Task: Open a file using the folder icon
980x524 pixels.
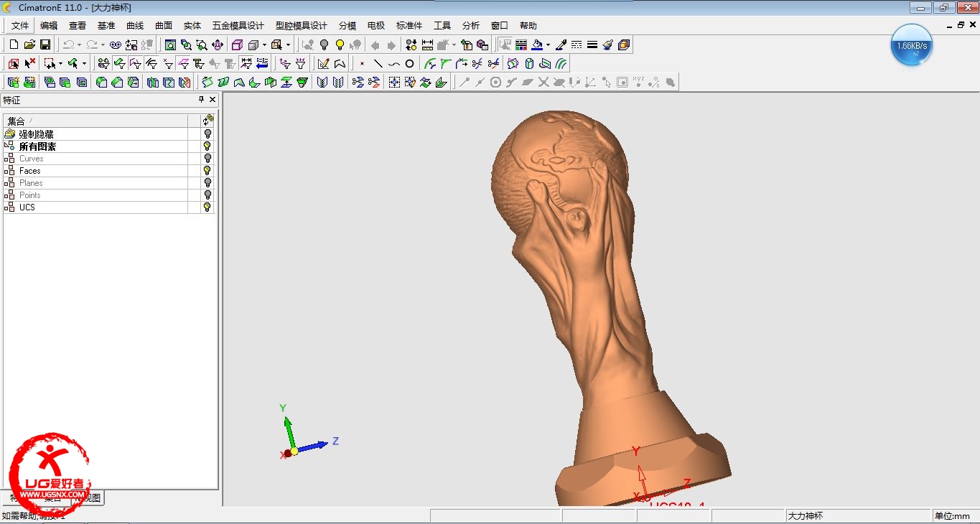Action: (x=29, y=45)
